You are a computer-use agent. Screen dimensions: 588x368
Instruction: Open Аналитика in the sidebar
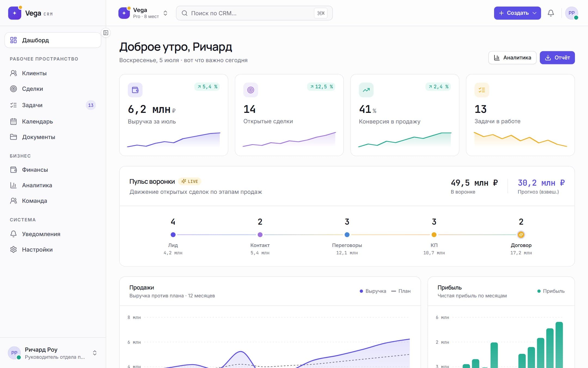tap(53, 185)
